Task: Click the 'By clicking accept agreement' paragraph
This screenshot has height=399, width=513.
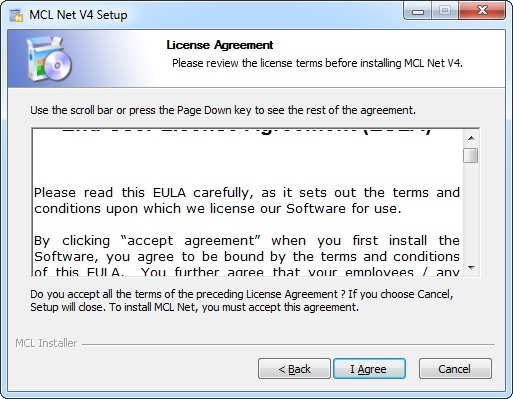Action: (247, 256)
